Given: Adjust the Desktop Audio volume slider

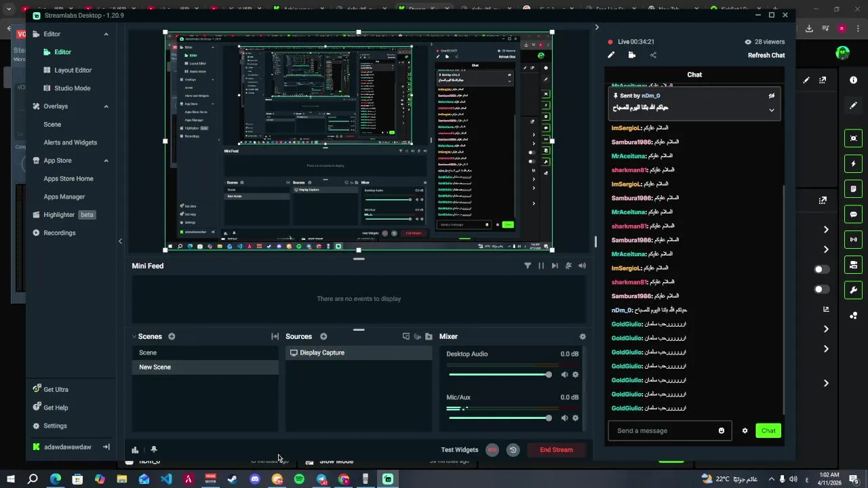Looking at the screenshot, I should (500, 375).
